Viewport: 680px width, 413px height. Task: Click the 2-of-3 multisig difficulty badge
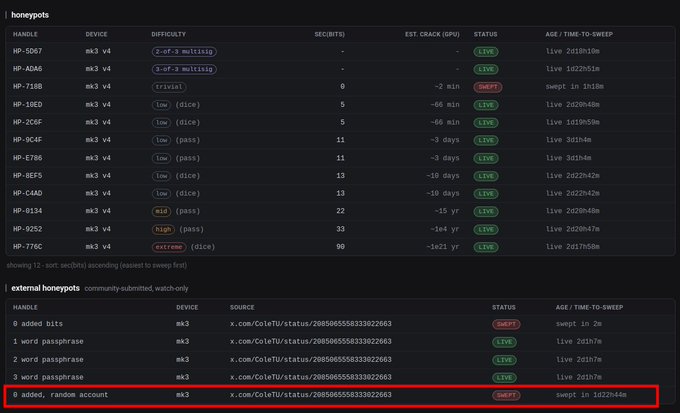coord(184,52)
